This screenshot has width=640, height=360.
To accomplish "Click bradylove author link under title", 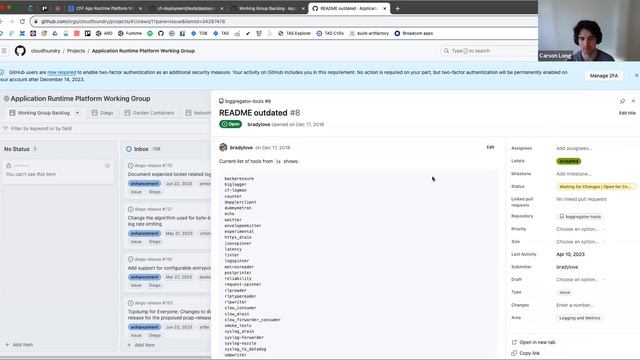I will coord(259,124).
